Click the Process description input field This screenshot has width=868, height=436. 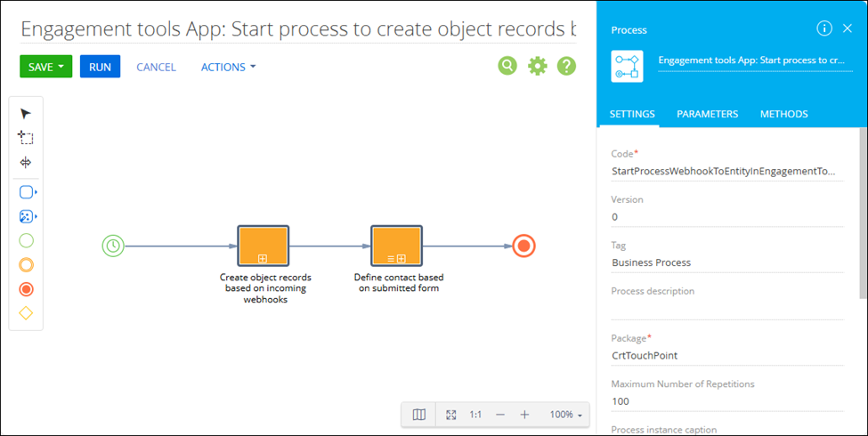(x=726, y=309)
